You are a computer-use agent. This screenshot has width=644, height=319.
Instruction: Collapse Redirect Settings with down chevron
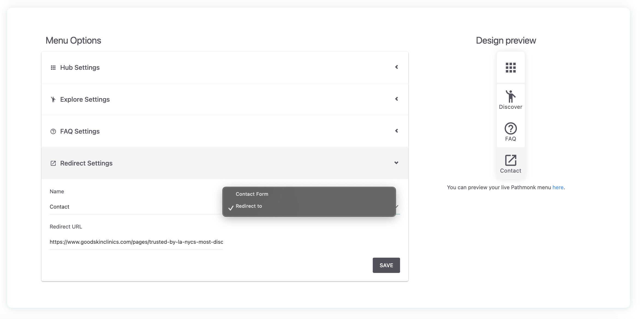pos(396,163)
